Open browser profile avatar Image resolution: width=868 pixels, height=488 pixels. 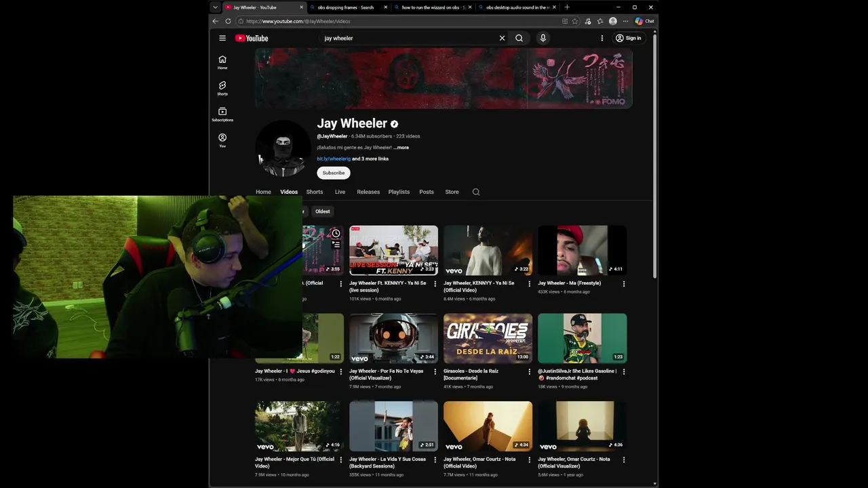point(613,21)
